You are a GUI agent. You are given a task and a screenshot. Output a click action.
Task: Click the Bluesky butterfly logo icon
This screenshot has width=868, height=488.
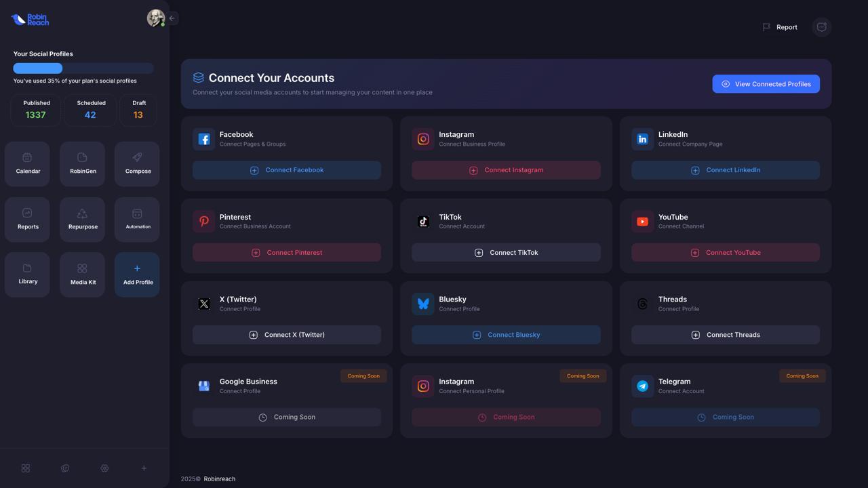423,304
